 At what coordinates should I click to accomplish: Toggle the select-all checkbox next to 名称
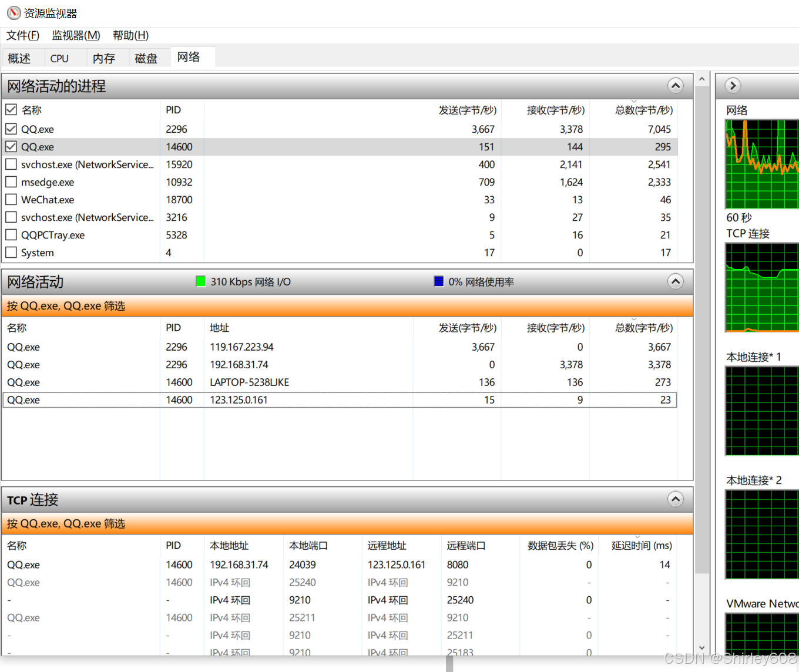pos(11,110)
